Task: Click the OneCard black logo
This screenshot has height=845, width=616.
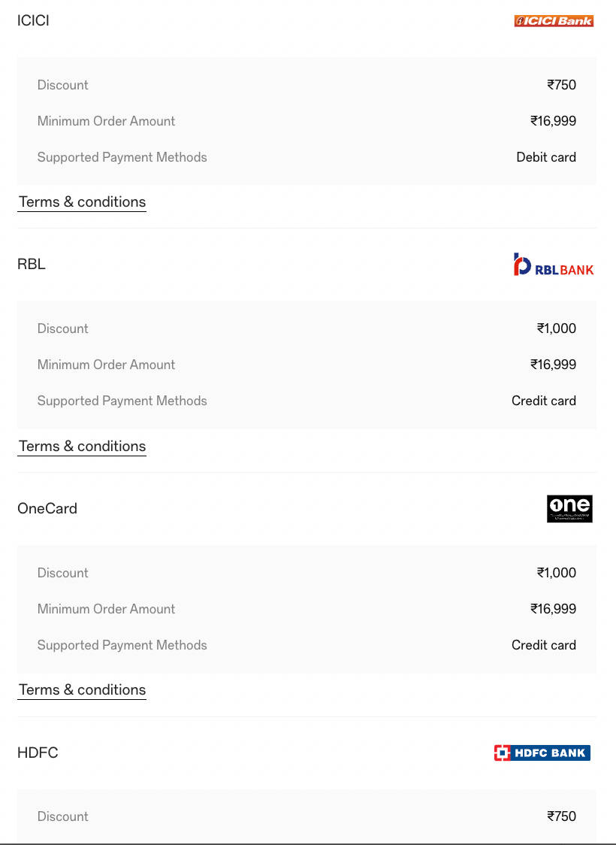Action: pos(569,509)
